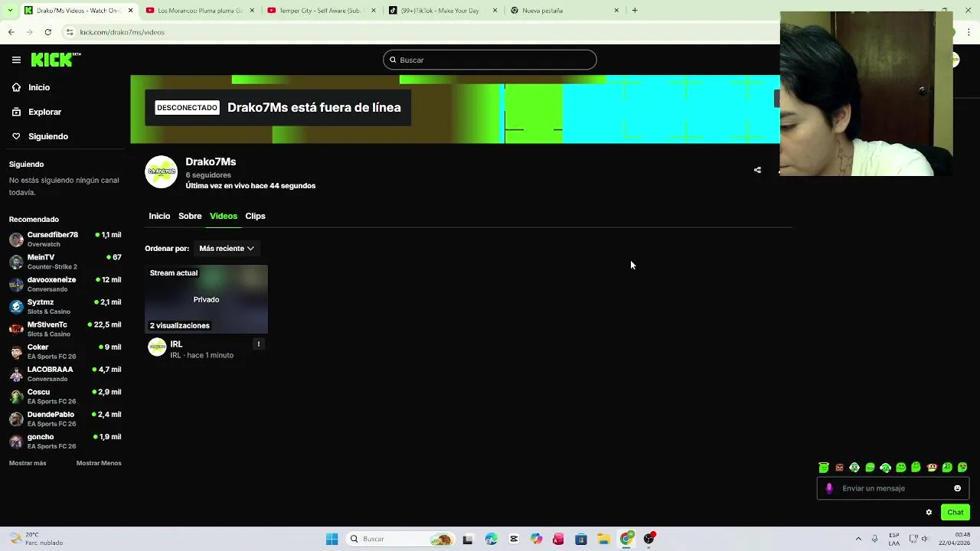The image size is (980, 551).
Task: Open the tab search dropdown arrow
Action: point(9,11)
